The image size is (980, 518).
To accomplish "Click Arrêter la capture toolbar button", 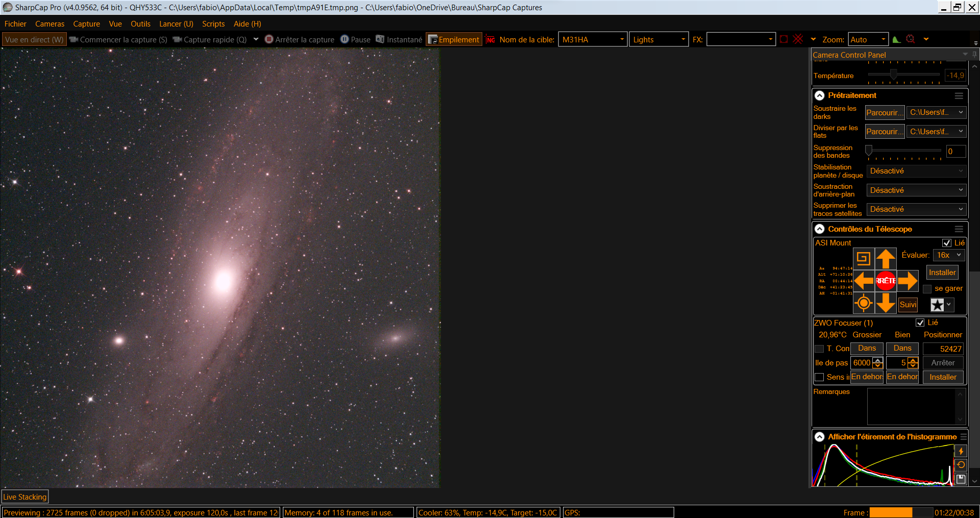I will 300,39.
